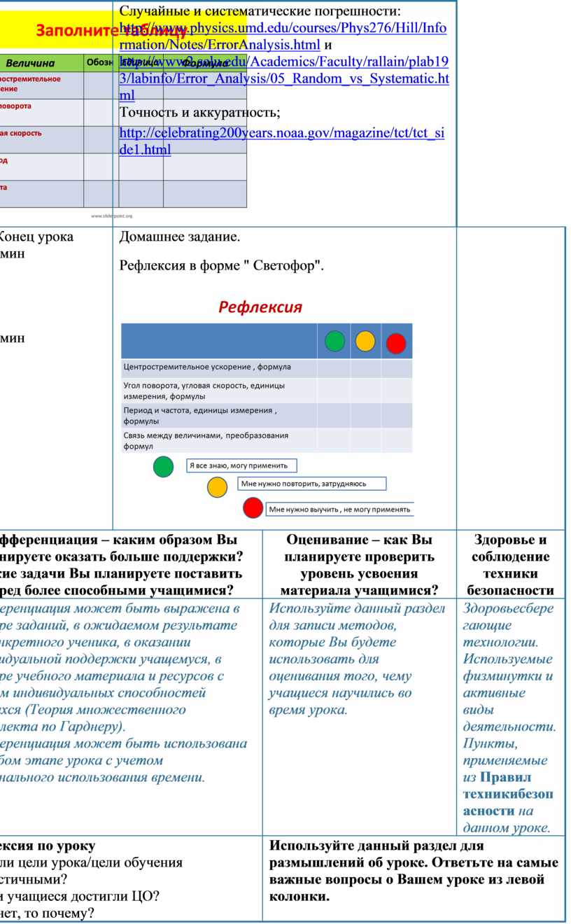Click 'Здоровье и соблюдение техники безопасности' heading

tap(510, 565)
